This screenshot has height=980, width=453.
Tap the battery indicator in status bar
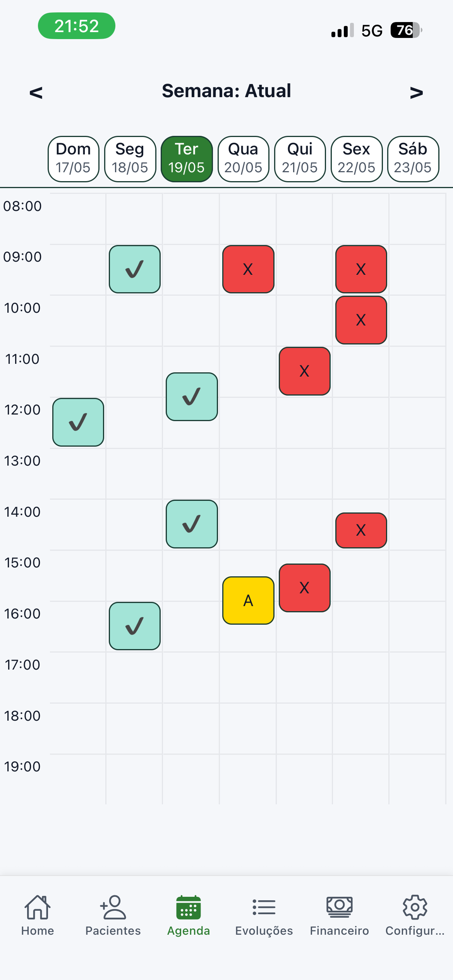click(406, 30)
